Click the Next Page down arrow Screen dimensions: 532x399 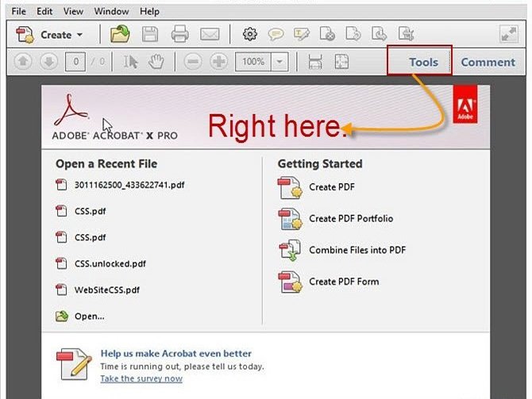tap(49, 62)
